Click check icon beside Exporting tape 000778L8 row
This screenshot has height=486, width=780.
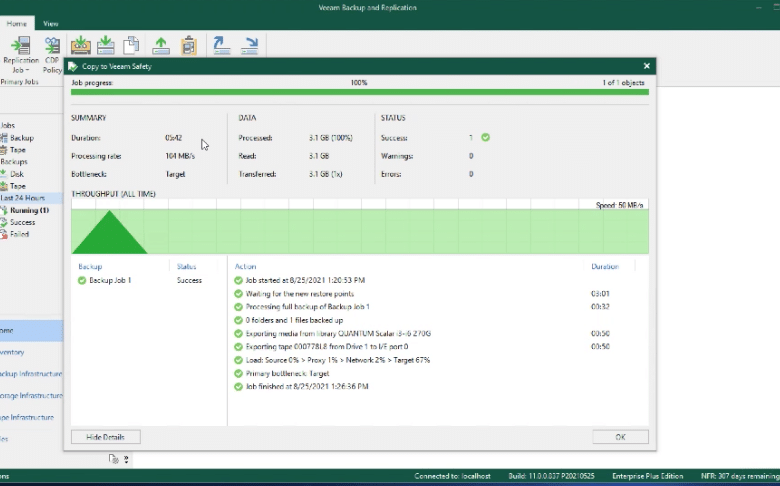238,347
